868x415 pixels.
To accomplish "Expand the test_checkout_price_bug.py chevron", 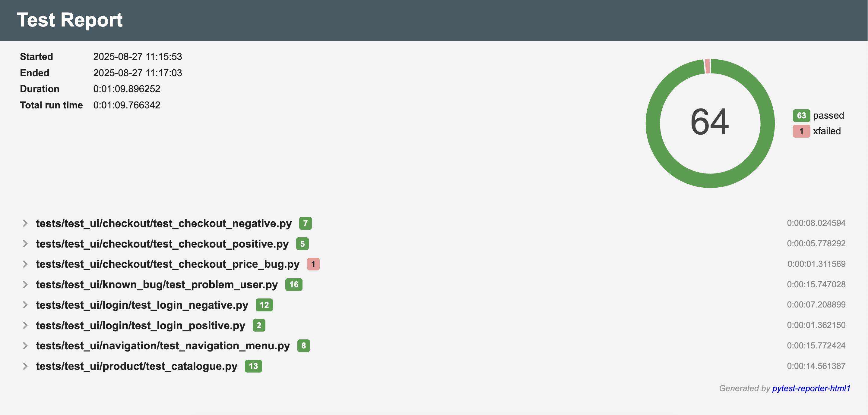I will coord(25,264).
